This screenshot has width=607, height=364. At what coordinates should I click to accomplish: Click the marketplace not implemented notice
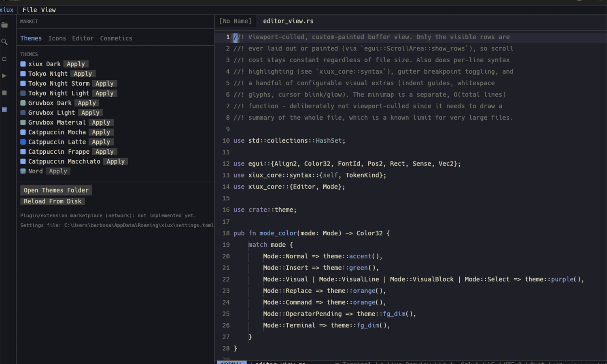pyautogui.click(x=108, y=216)
